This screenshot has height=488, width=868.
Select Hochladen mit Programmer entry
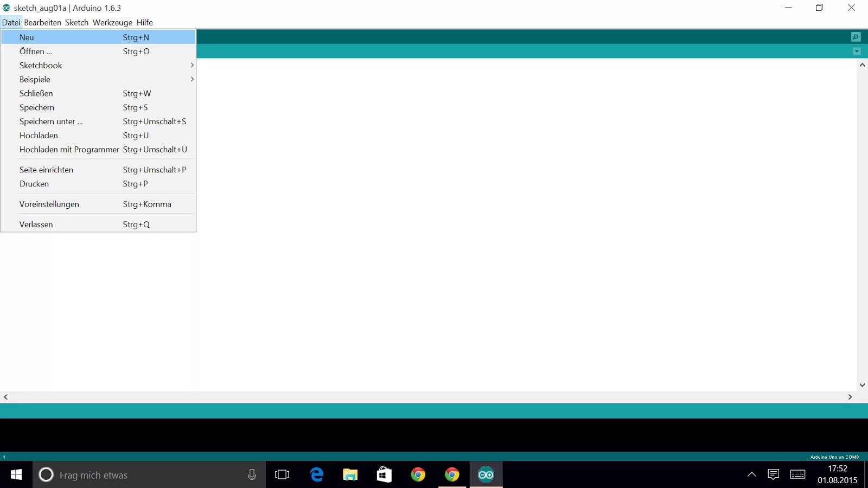coord(98,150)
